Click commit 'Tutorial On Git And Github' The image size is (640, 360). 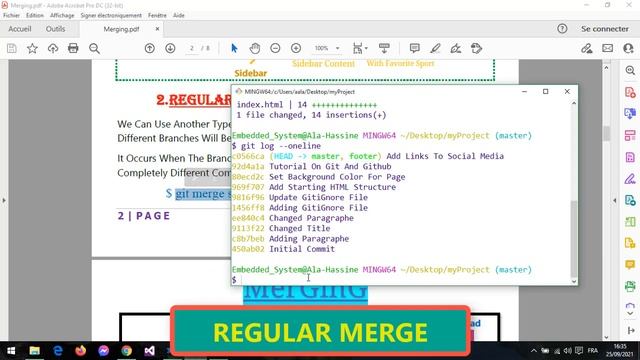[x=330, y=167]
